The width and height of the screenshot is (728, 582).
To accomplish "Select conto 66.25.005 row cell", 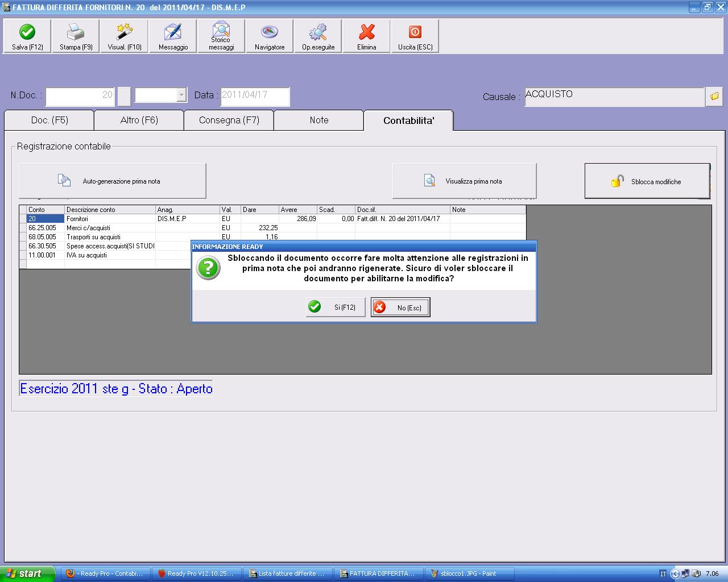I will coord(45,228).
